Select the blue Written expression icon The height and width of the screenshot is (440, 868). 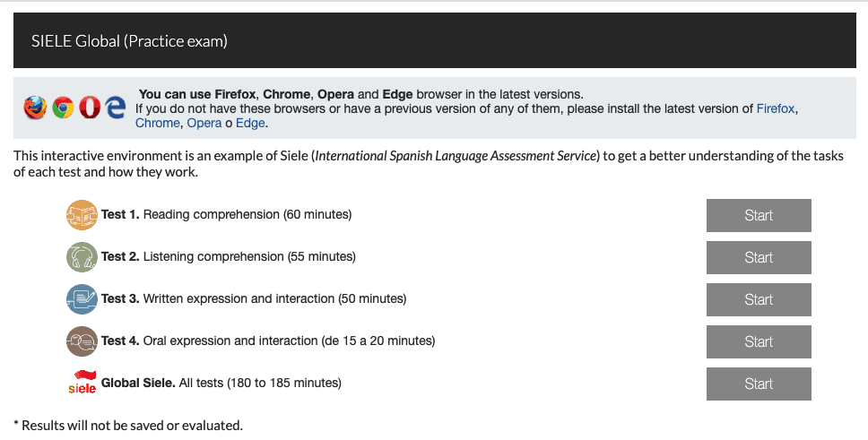[82, 299]
